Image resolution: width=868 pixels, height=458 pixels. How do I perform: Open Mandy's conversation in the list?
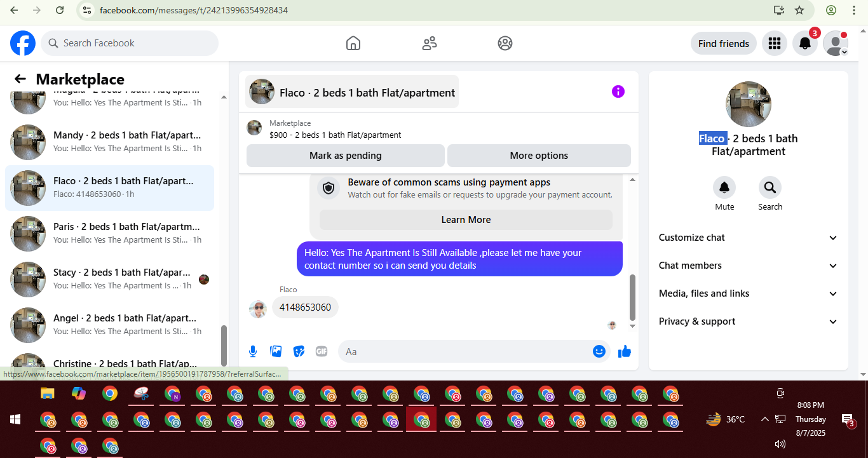pyautogui.click(x=109, y=142)
